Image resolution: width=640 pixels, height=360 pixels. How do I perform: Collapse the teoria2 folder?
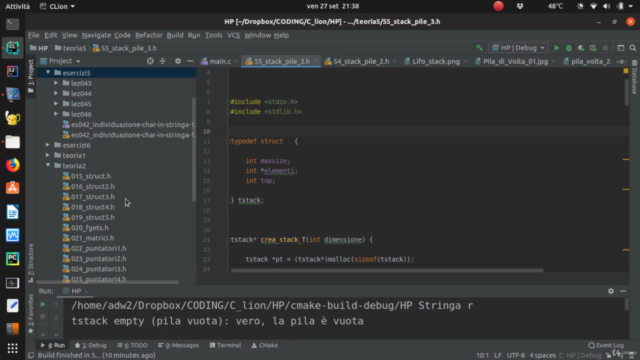[x=48, y=165]
